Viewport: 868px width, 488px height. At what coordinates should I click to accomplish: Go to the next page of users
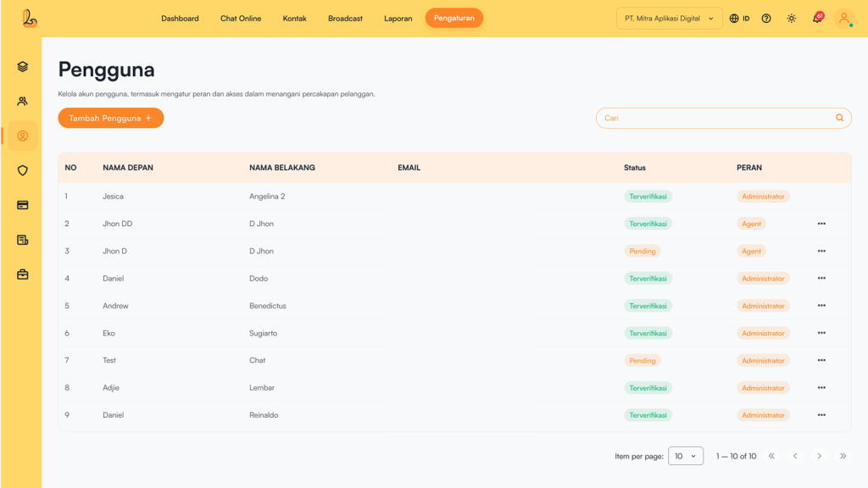819,456
